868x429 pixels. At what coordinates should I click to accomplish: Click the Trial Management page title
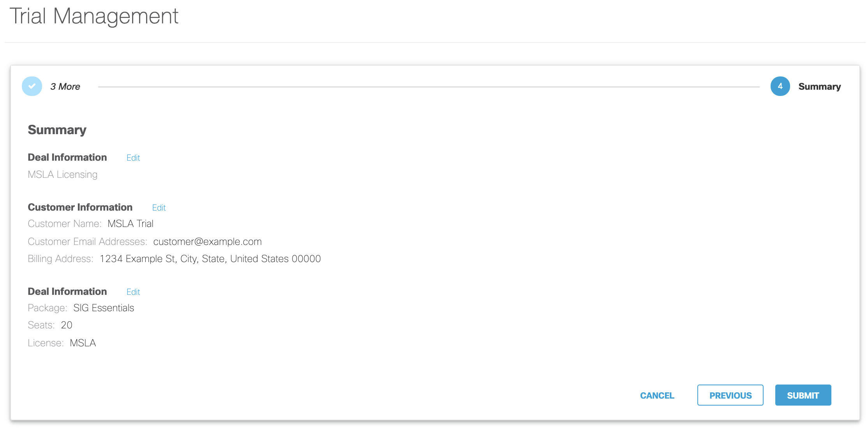(x=94, y=16)
